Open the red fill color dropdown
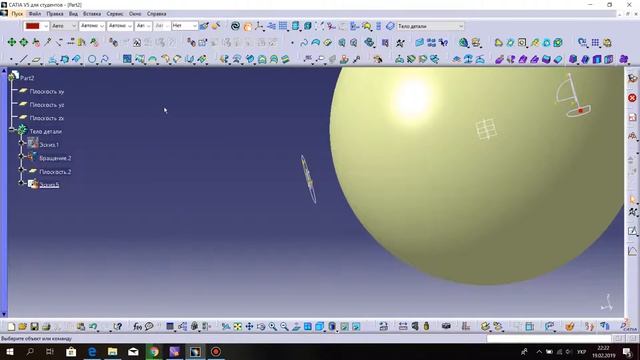 coord(36,26)
